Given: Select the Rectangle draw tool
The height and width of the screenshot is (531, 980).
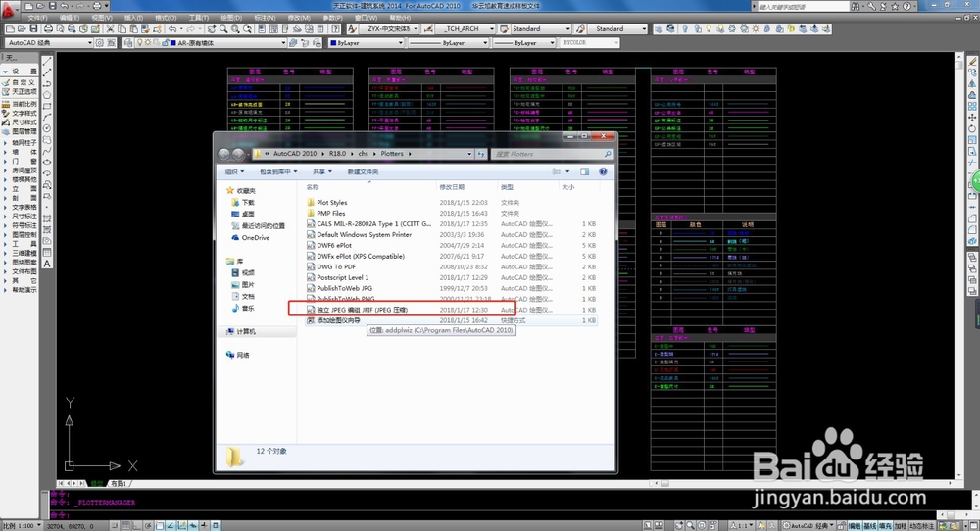Looking at the screenshot, I should pos(47,106).
